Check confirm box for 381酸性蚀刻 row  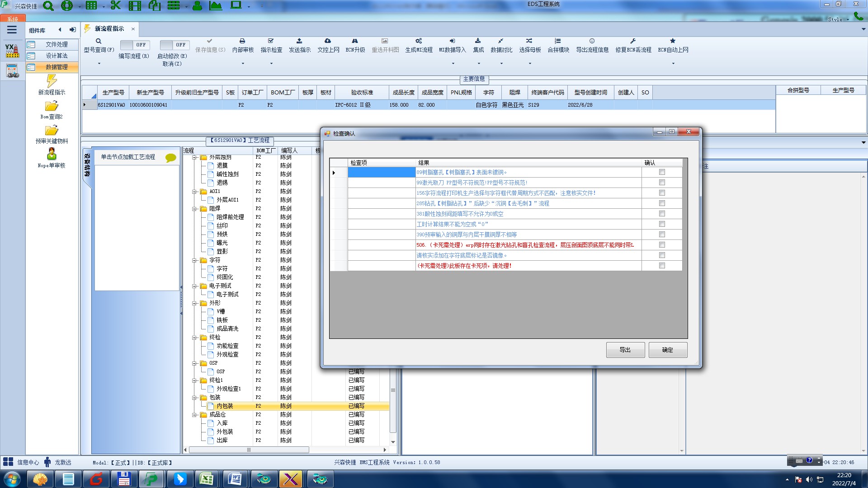tap(662, 214)
